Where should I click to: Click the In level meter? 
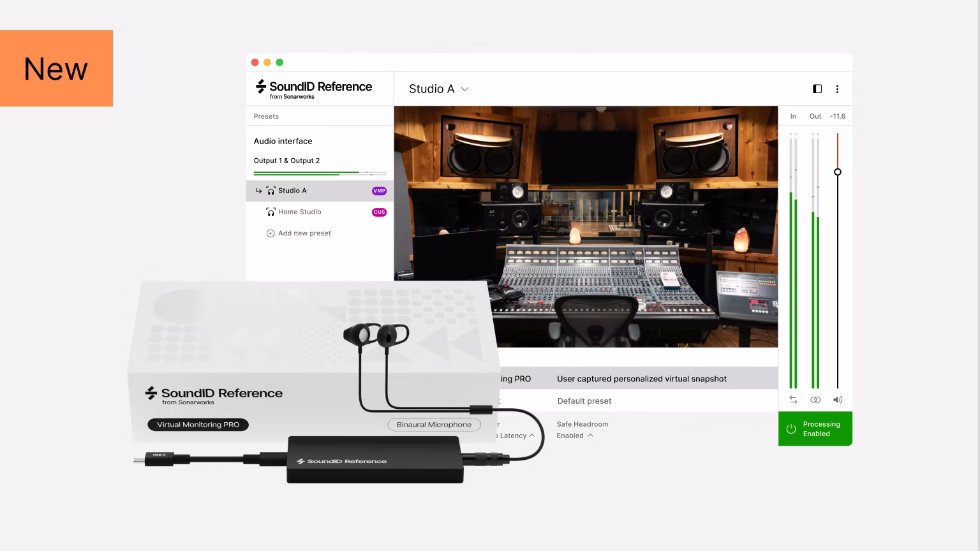pos(793,260)
